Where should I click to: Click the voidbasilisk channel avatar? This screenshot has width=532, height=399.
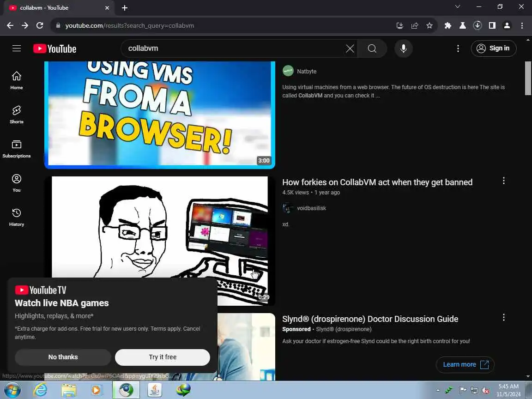288,208
